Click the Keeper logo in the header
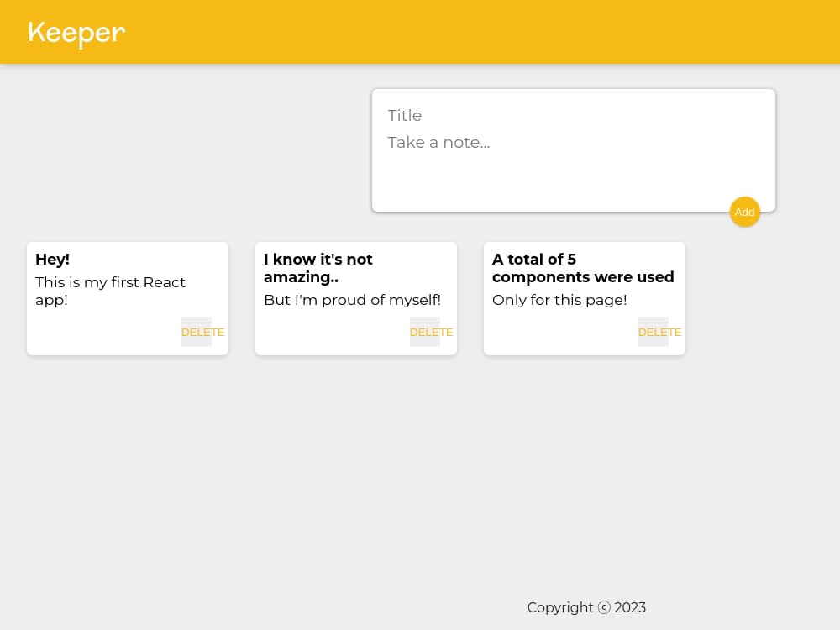The height and width of the screenshot is (630, 840). [76, 34]
